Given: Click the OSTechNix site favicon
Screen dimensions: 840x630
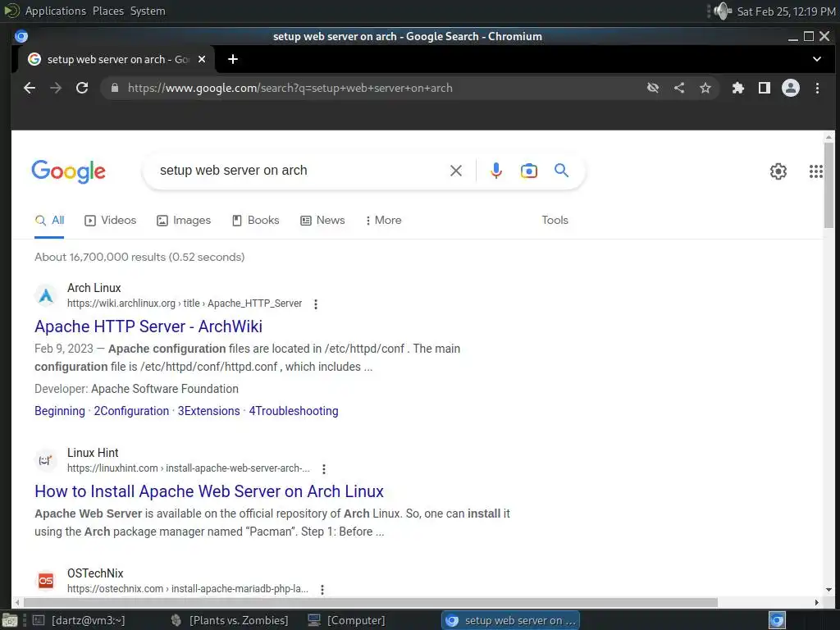Looking at the screenshot, I should pos(46,581).
